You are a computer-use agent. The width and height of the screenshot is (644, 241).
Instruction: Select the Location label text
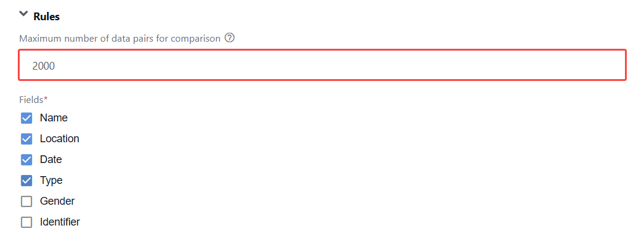coord(59,139)
